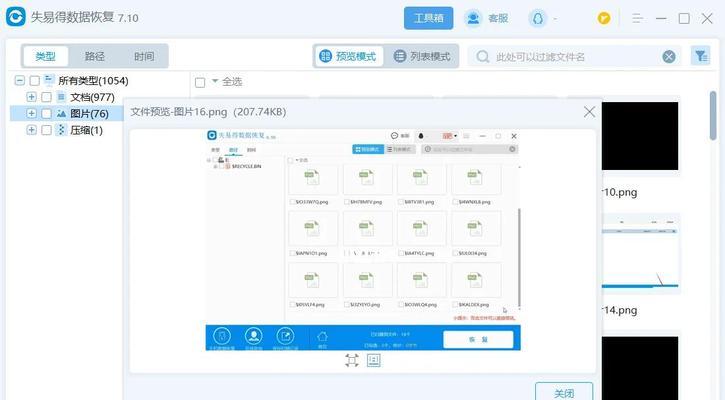
Task: Select the black thumbnail below 14.png
Action: 640,368
